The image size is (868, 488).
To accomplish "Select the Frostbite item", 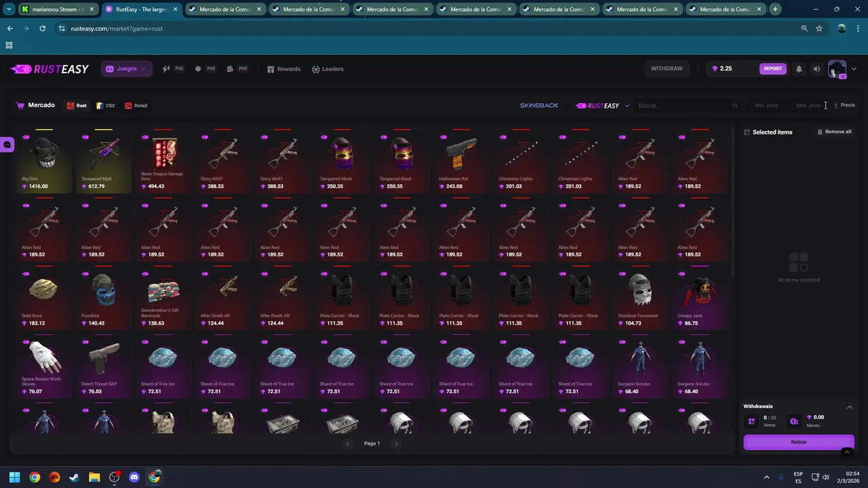I will click(x=104, y=297).
